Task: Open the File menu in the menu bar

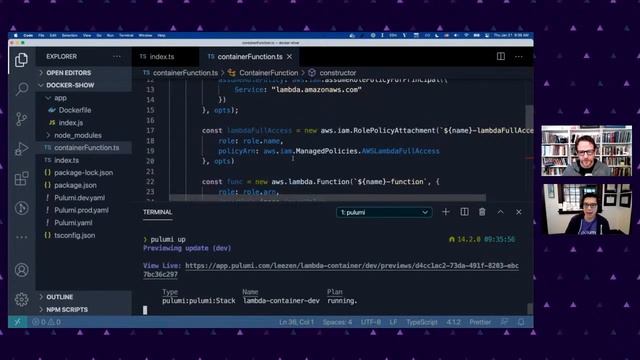Action: (x=41, y=36)
